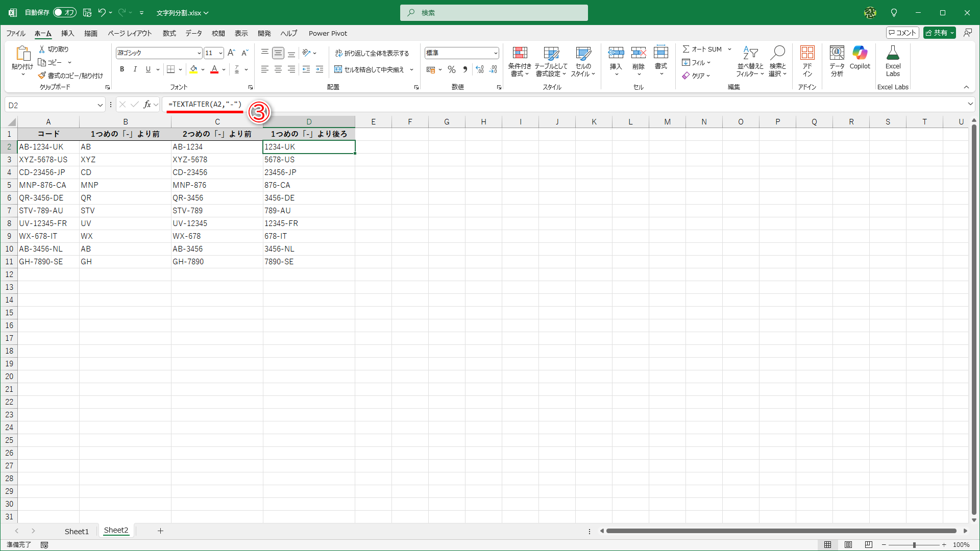The image size is (980, 551).
Task: Enable 折り返して全体を表示する wrap text
Action: (x=373, y=53)
